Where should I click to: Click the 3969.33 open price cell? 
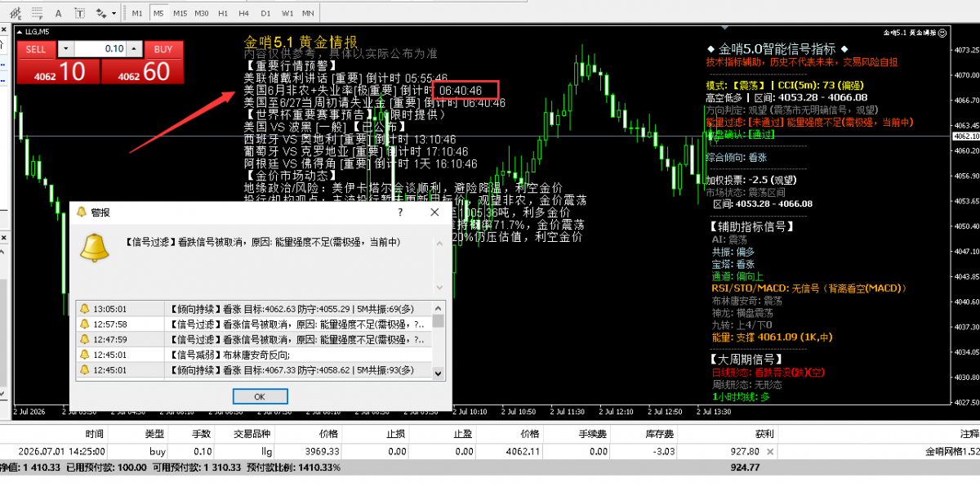(323, 451)
